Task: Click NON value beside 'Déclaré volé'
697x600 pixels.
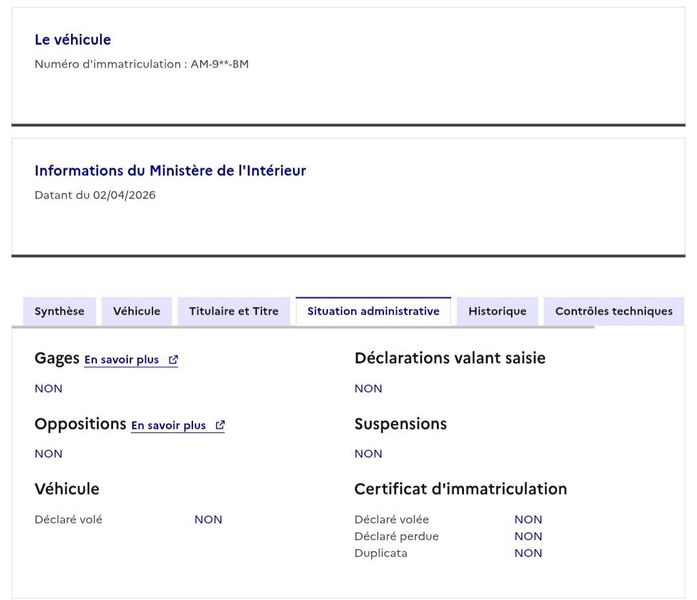Action: coord(208,520)
